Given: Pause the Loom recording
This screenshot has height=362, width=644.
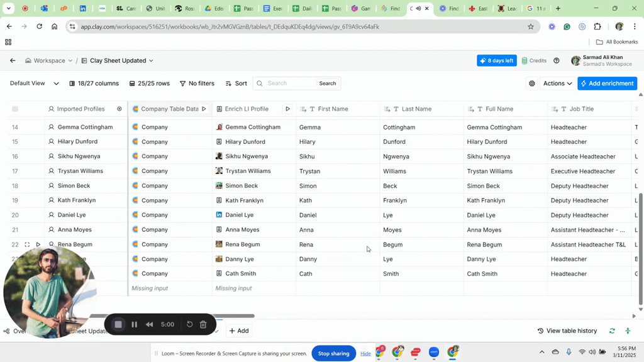Looking at the screenshot, I should click(134, 324).
